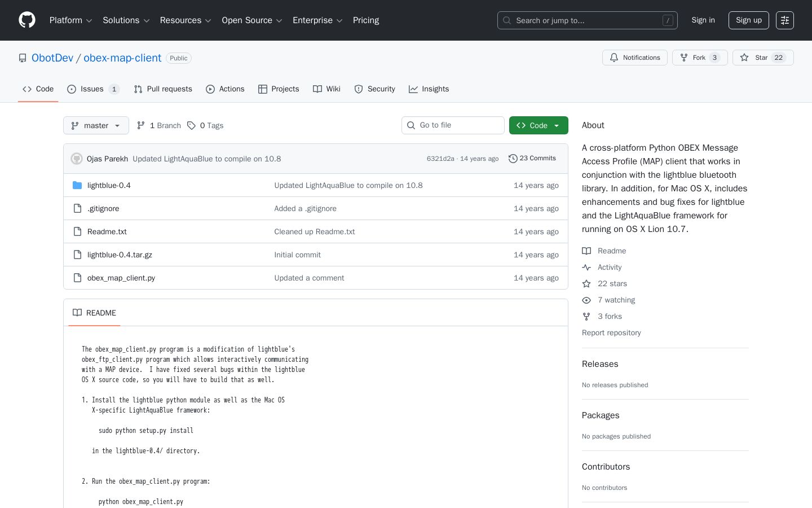Open the .gitignore file name

tap(103, 208)
